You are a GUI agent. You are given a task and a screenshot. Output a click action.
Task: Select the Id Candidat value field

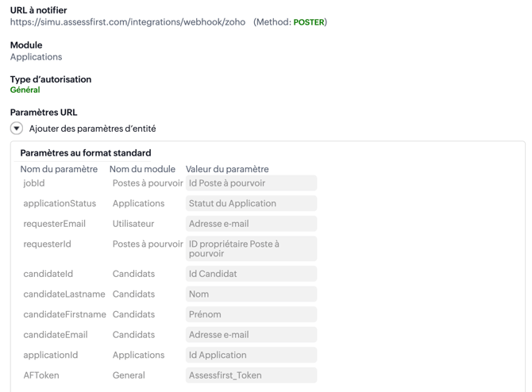click(251, 274)
